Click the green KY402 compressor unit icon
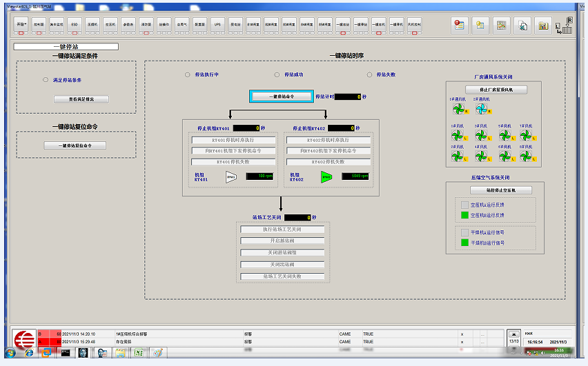 pos(326,177)
